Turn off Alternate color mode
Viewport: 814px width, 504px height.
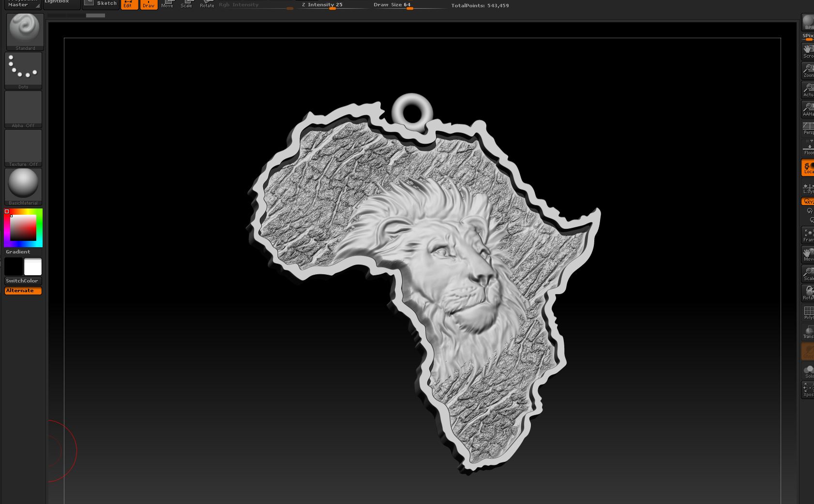(23, 291)
